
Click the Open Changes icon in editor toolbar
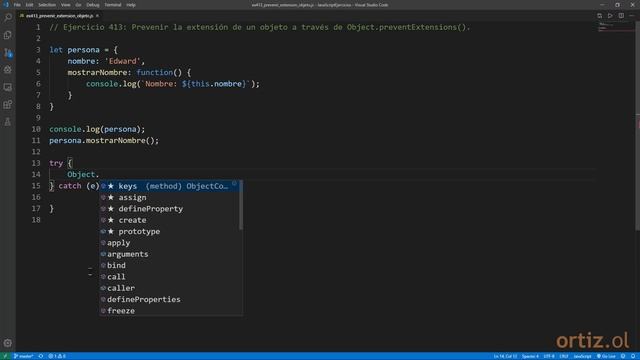pyautogui.click(x=599, y=16)
